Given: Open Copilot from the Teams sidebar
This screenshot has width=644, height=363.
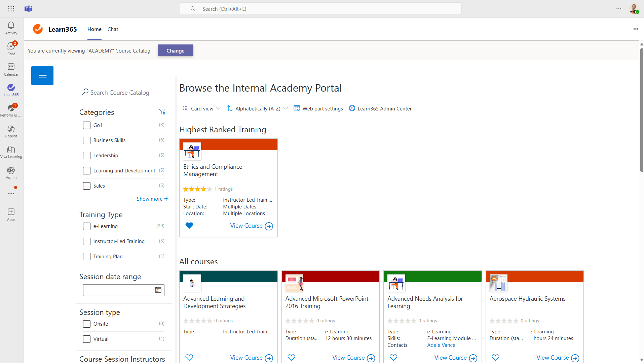Looking at the screenshot, I should 11,131.
